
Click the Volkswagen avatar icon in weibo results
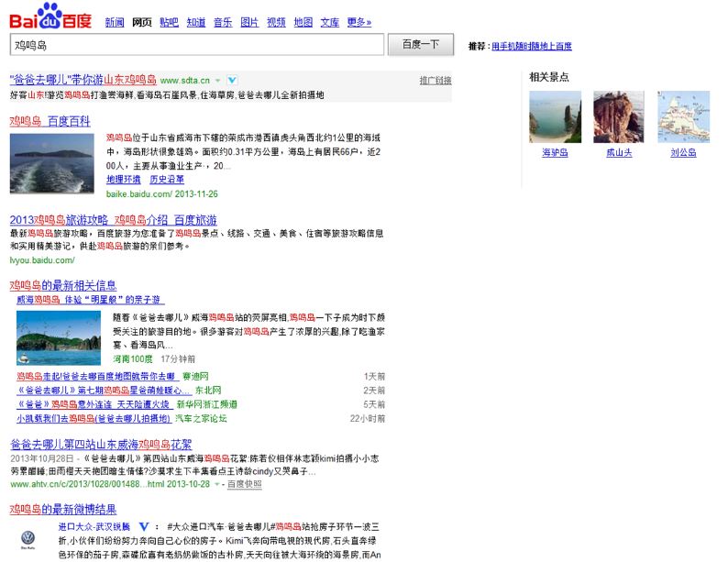[28, 539]
